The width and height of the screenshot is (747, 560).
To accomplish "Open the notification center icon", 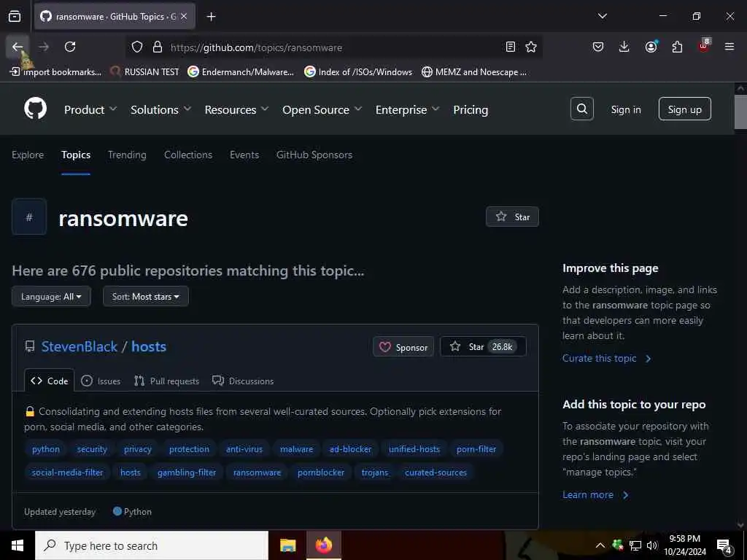I will pyautogui.click(x=724, y=545).
